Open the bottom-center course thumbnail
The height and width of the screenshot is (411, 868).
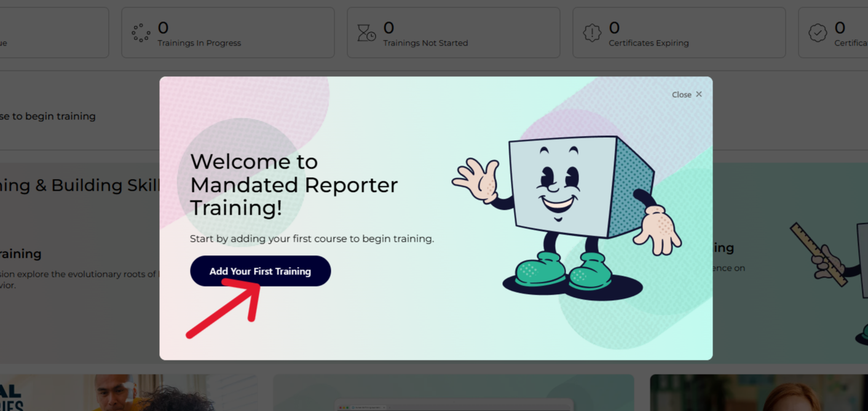454,393
